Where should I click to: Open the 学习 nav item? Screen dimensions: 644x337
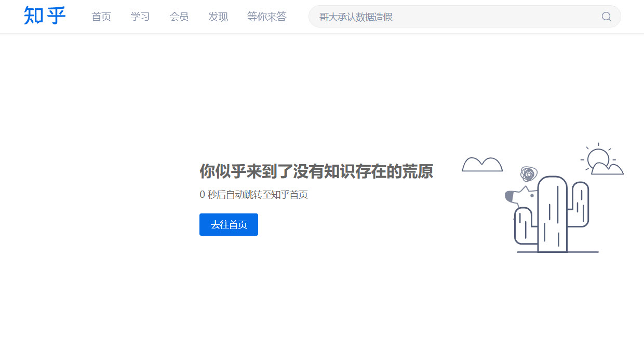point(140,17)
